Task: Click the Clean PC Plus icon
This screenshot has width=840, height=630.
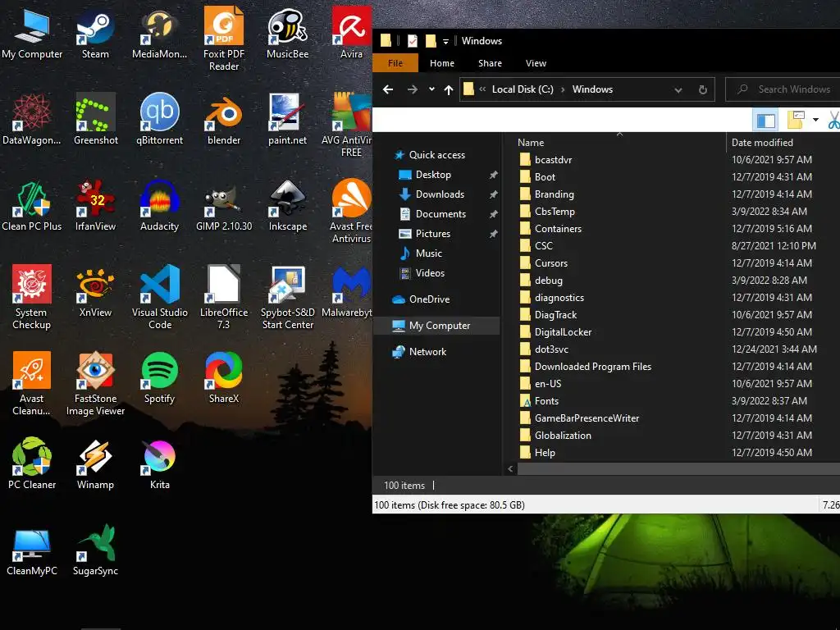Action: click(32, 206)
